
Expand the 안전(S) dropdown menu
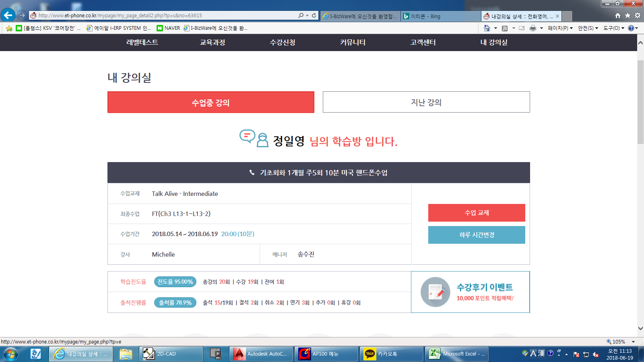click(x=588, y=28)
